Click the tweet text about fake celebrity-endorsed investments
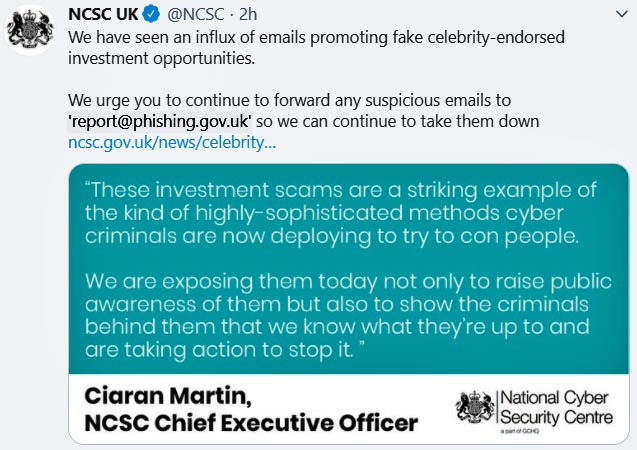The height and width of the screenshot is (450, 637). pos(316,48)
